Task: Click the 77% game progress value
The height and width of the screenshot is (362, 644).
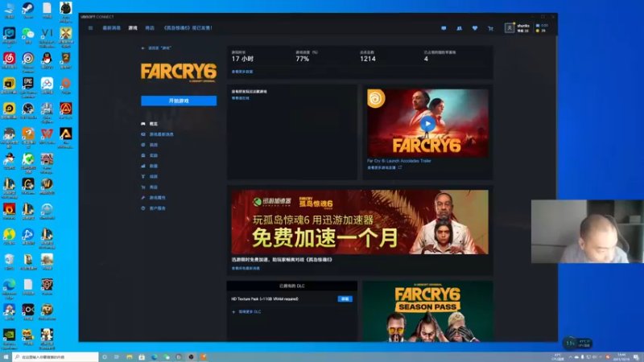Action: (x=303, y=59)
